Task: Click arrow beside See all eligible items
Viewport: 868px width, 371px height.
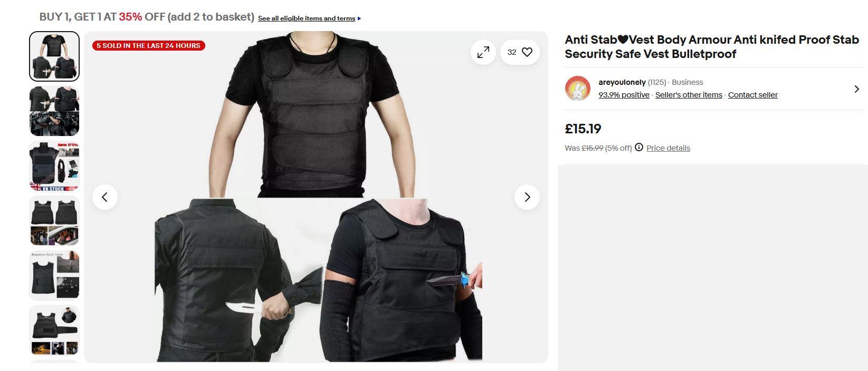Action: point(359,18)
